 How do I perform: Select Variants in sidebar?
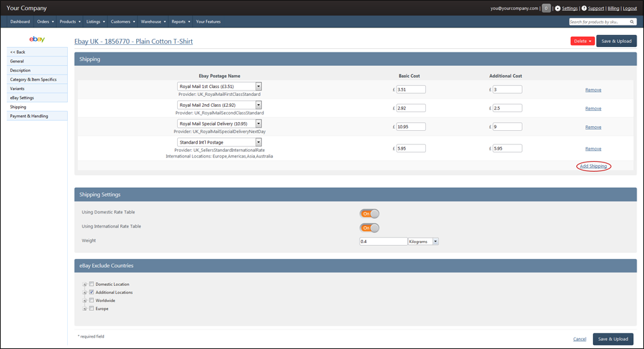[x=37, y=89]
